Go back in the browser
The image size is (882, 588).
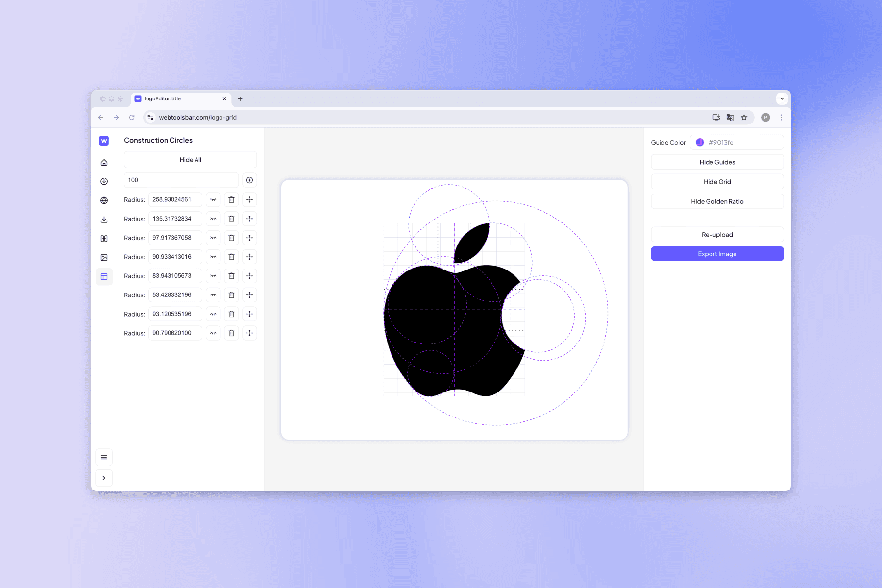[101, 118]
